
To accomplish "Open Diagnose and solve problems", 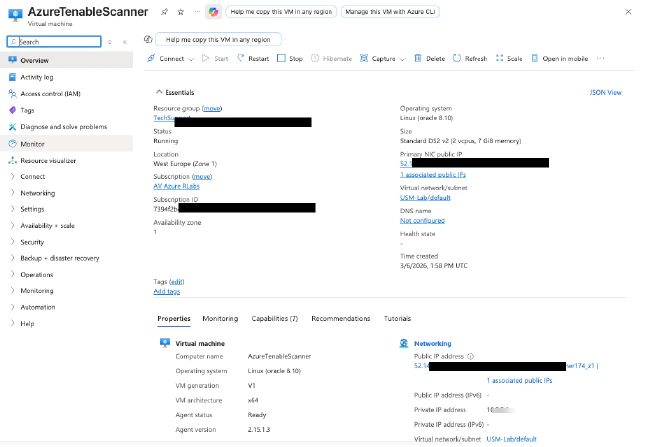I will pyautogui.click(x=64, y=127).
